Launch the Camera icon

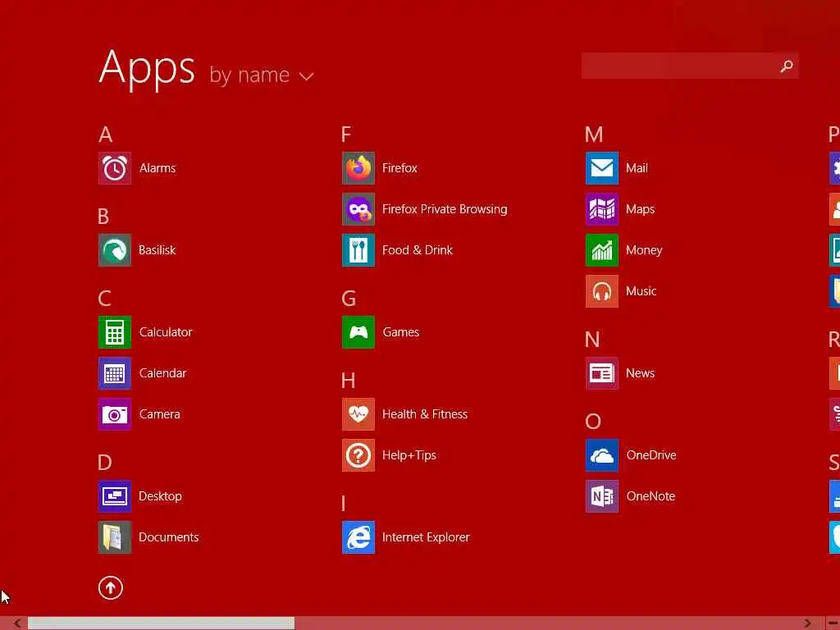(x=115, y=414)
